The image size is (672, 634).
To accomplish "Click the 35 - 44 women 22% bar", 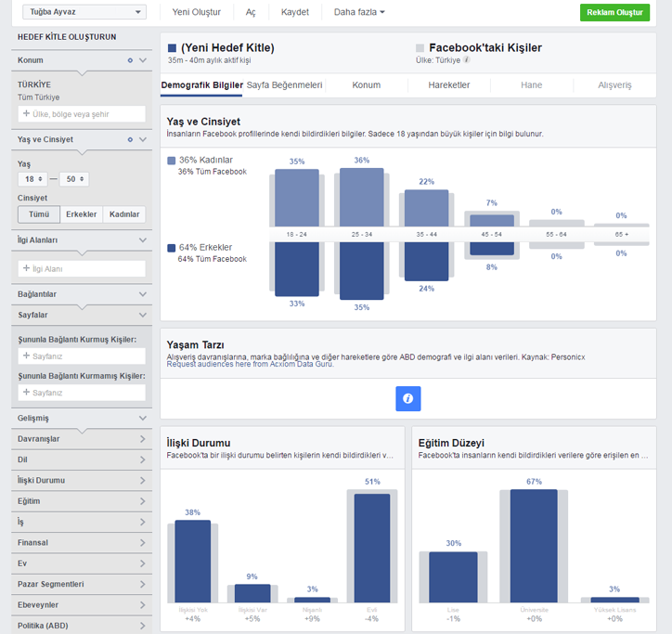I will (x=426, y=208).
